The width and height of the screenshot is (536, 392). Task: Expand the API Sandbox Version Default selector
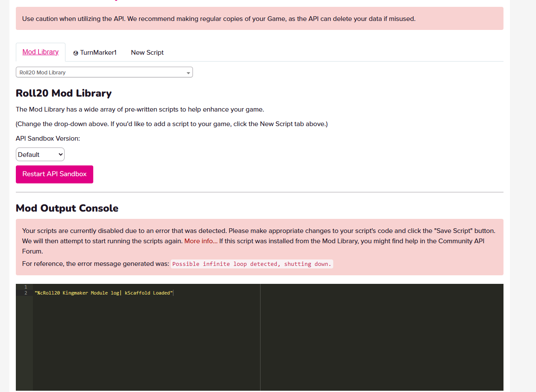40,154
